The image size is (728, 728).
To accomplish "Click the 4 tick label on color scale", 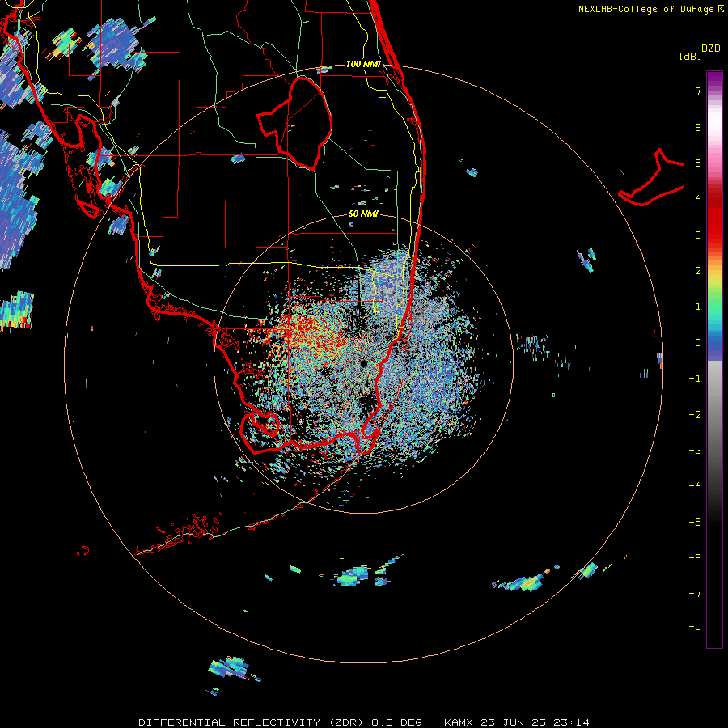I will [x=698, y=199].
